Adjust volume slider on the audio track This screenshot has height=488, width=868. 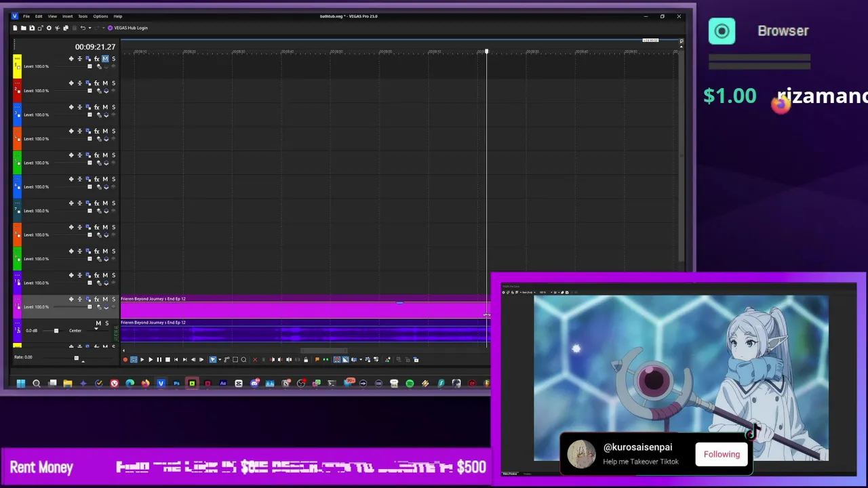click(56, 331)
